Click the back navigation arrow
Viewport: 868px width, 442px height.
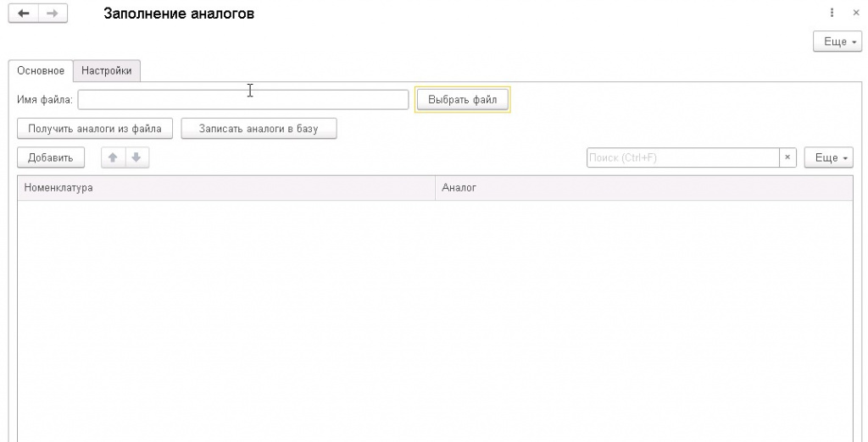coord(23,14)
